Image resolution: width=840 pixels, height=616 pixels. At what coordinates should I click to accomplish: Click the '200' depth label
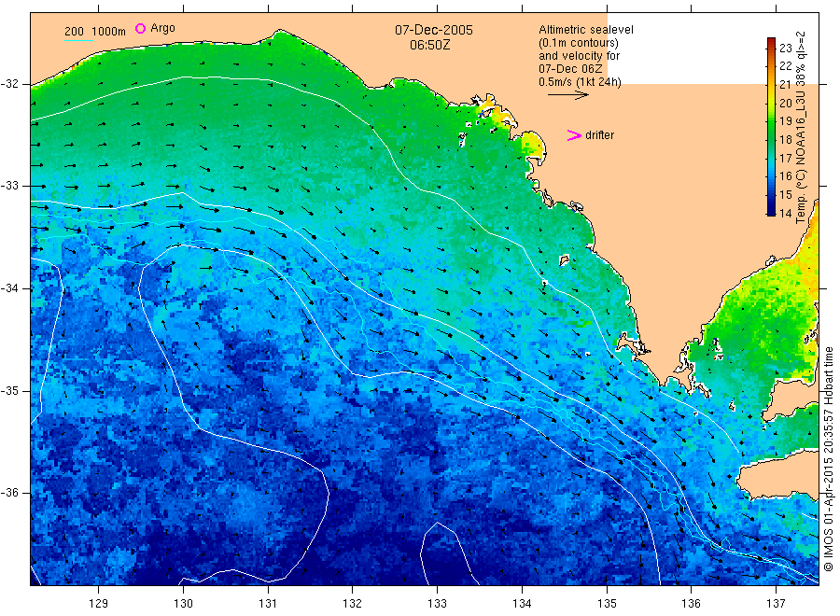74,32
